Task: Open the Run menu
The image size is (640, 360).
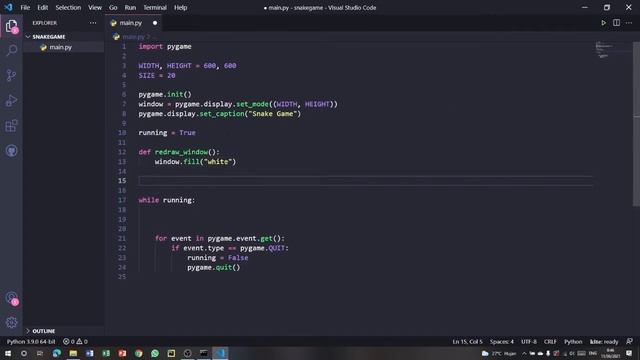Action: pyautogui.click(x=130, y=7)
